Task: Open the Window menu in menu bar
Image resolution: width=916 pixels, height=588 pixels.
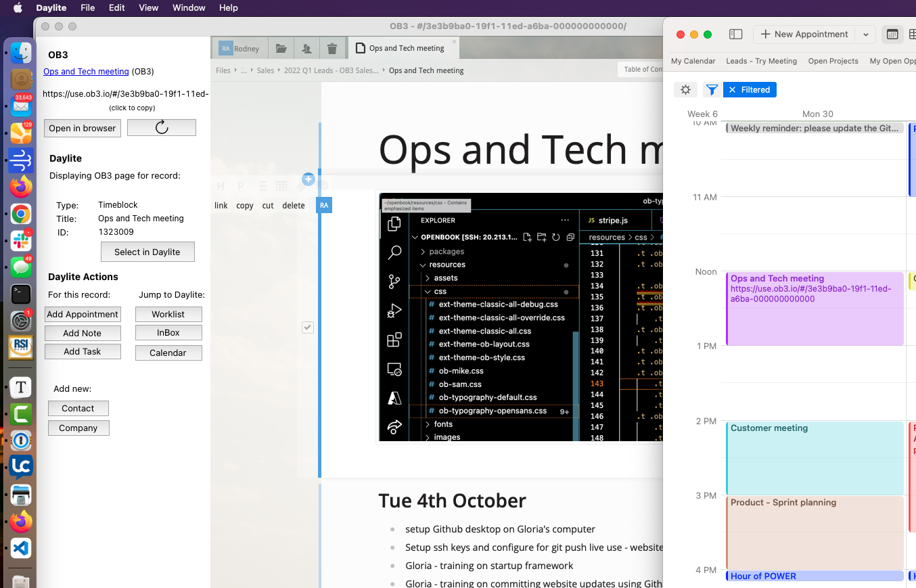Action: (x=189, y=7)
